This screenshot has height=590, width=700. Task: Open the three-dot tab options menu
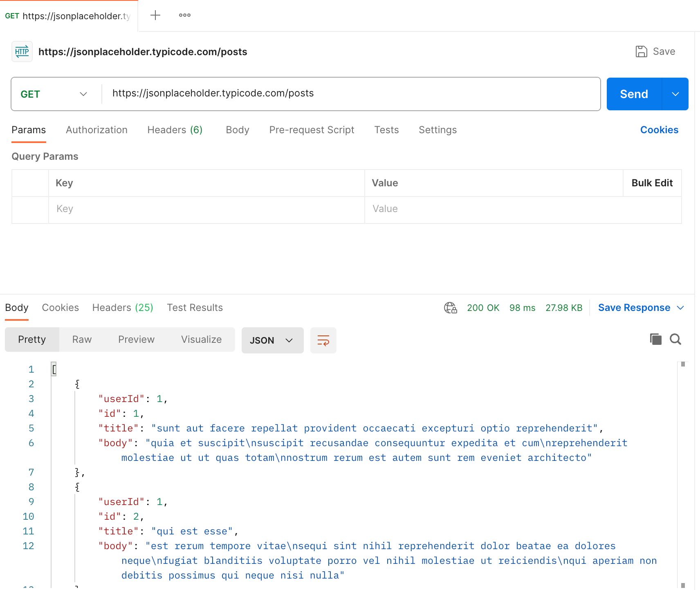pos(185,16)
